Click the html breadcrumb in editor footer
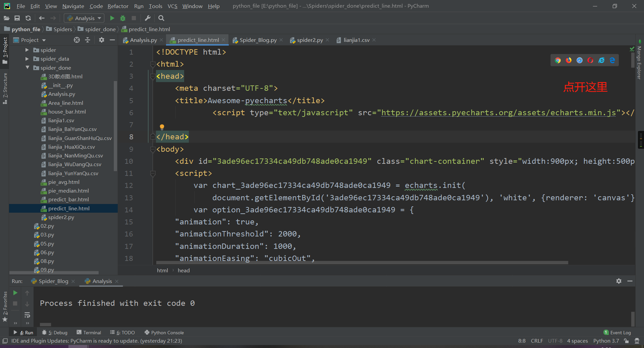 click(x=162, y=270)
